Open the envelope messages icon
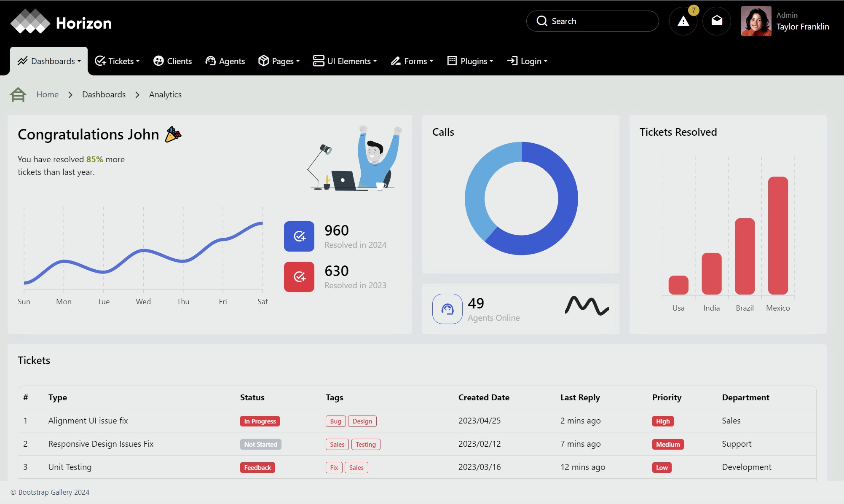The height and width of the screenshot is (504, 844). [716, 21]
